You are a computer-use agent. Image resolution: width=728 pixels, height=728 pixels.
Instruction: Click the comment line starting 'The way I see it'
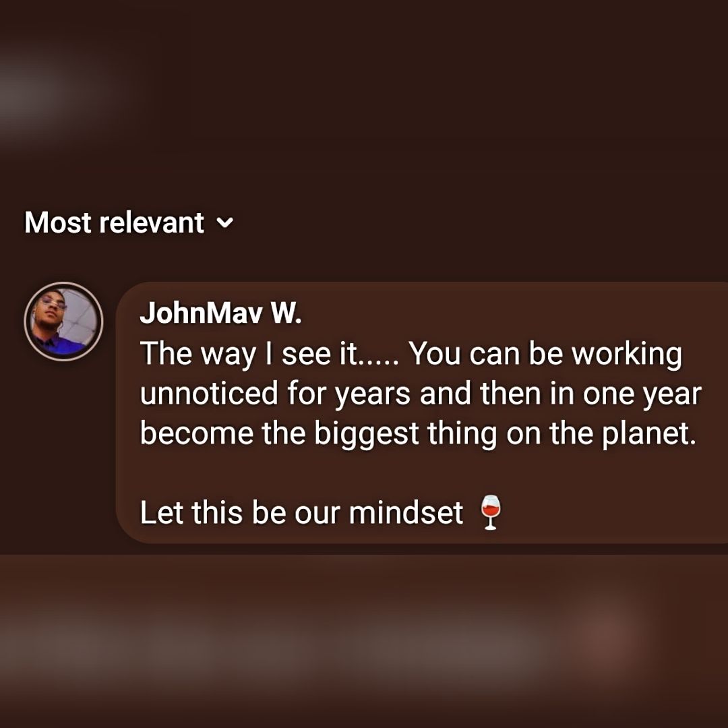click(x=411, y=354)
